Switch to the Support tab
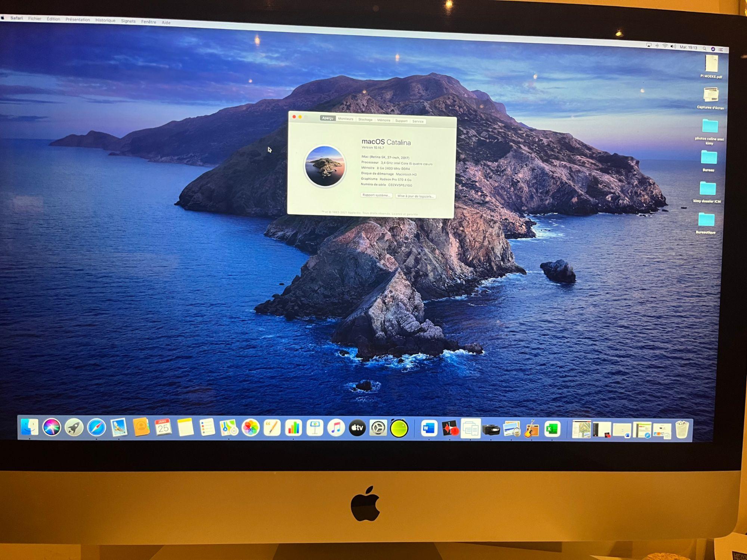Screen dimensions: 747x560 point(401,121)
